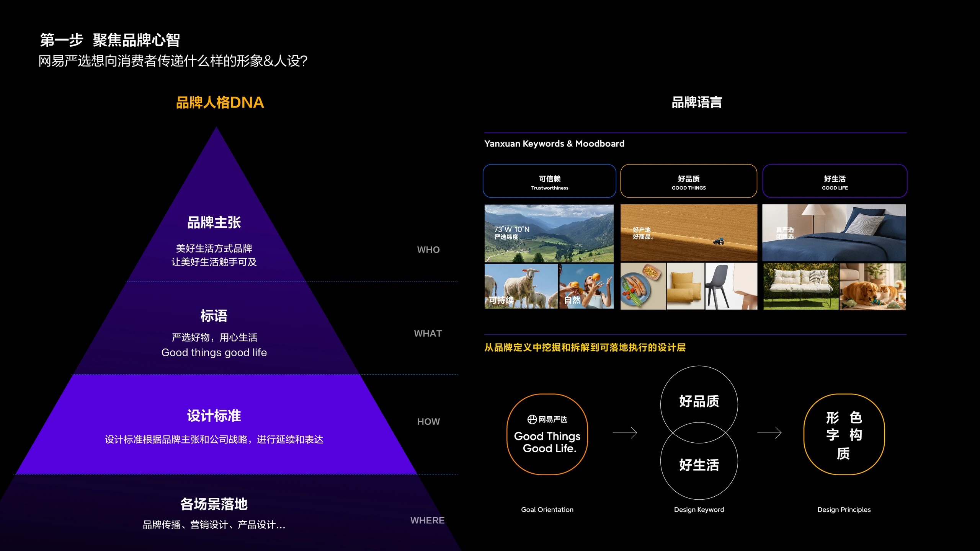980x551 pixels.
Task: Click the WHERE label
Action: (428, 520)
